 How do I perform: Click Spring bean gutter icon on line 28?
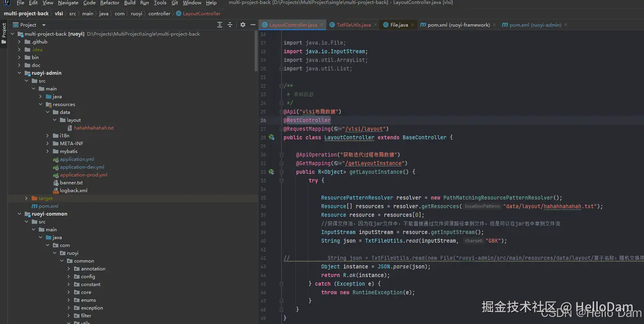[x=271, y=137]
